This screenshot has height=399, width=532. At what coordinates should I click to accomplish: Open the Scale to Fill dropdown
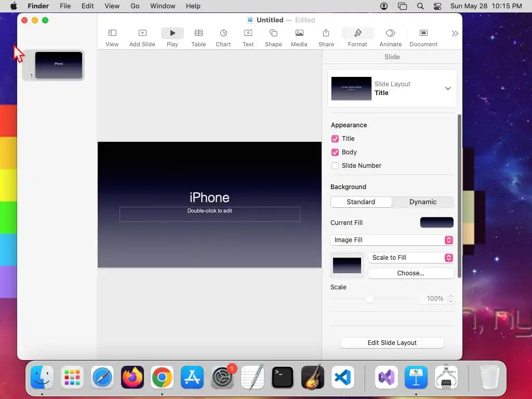pos(411,258)
